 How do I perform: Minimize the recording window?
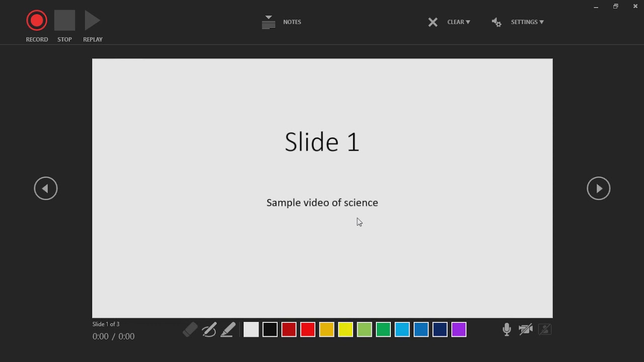click(596, 7)
